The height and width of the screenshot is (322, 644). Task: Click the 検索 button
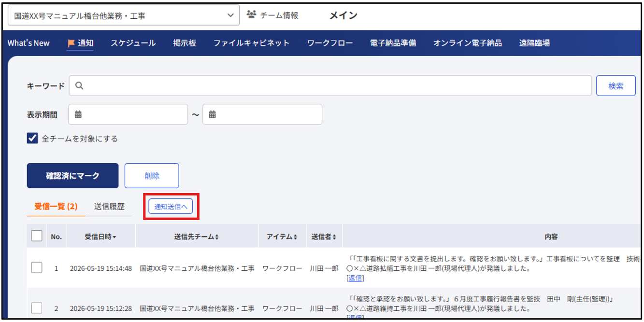coord(616,86)
